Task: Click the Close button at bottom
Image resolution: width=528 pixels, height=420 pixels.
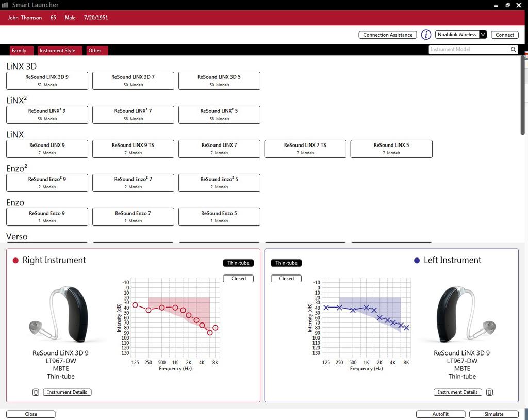Action: pyautogui.click(x=30, y=414)
